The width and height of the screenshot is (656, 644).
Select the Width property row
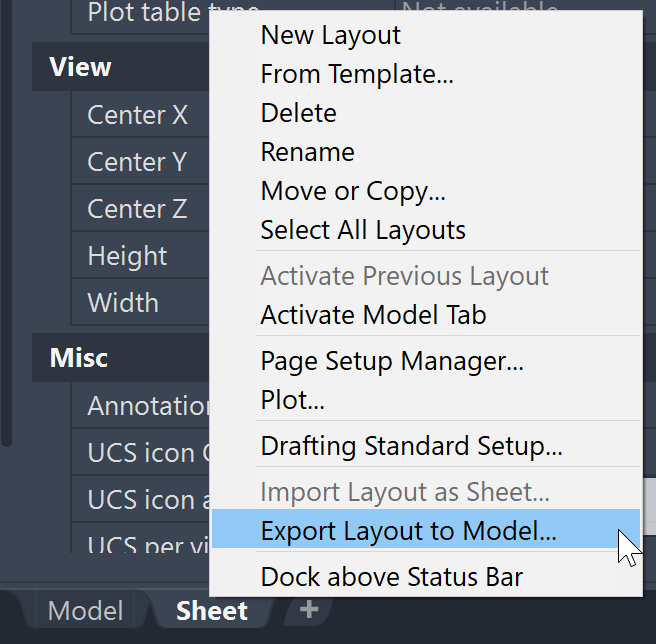pos(123,302)
